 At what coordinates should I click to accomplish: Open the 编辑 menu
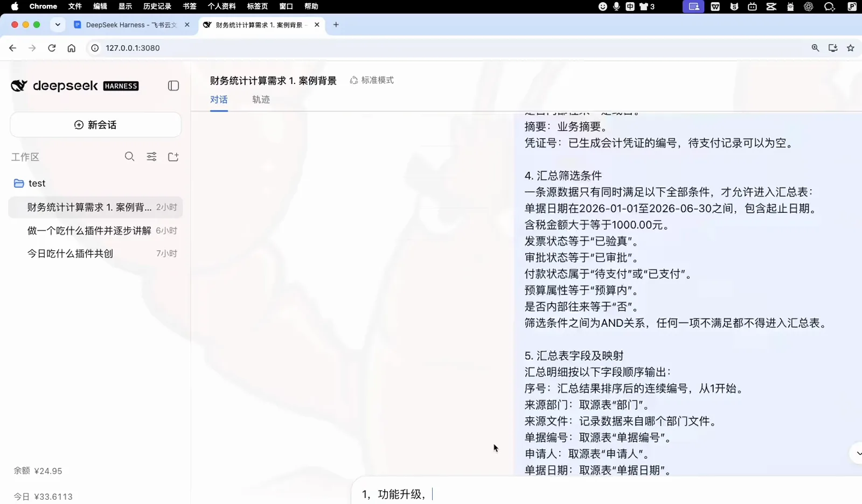(100, 6)
